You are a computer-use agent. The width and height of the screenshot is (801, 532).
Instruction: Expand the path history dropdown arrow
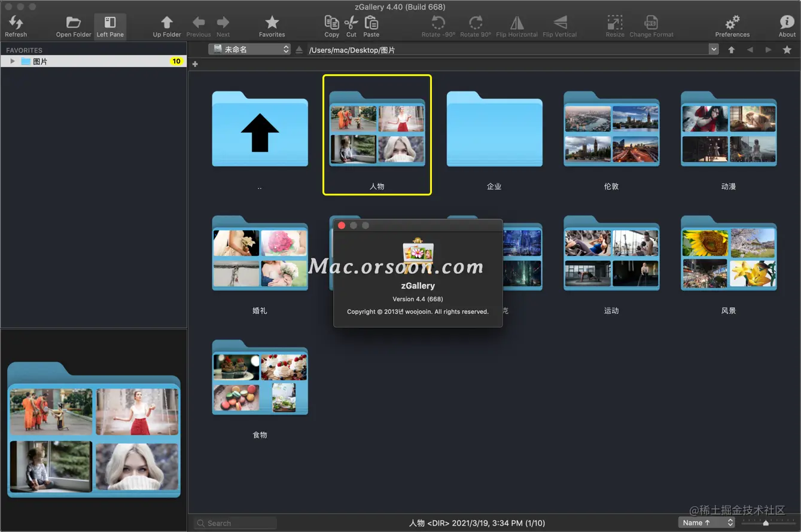click(x=714, y=50)
